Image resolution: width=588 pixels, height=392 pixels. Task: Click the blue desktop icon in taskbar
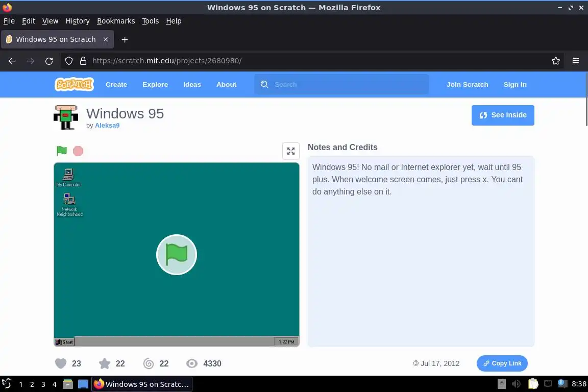tap(83, 384)
